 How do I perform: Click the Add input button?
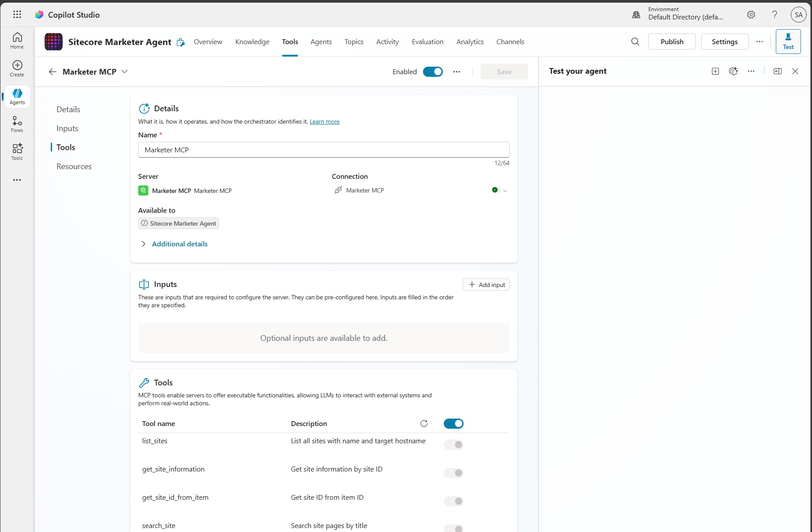(486, 285)
